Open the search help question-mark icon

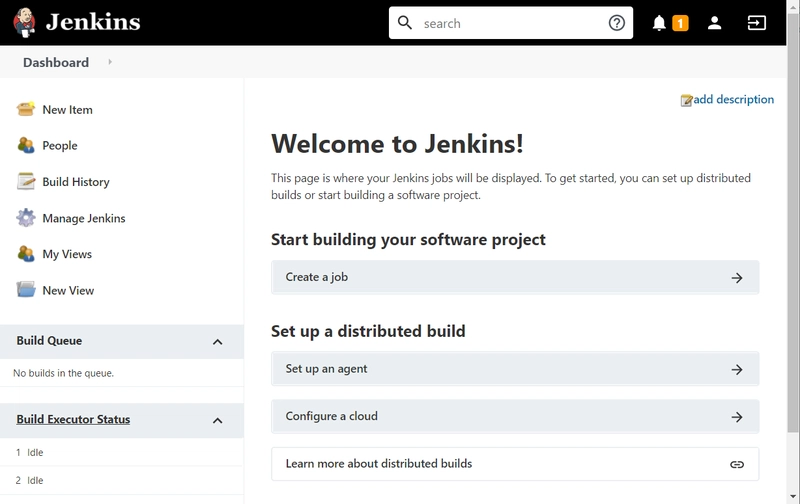pos(617,23)
